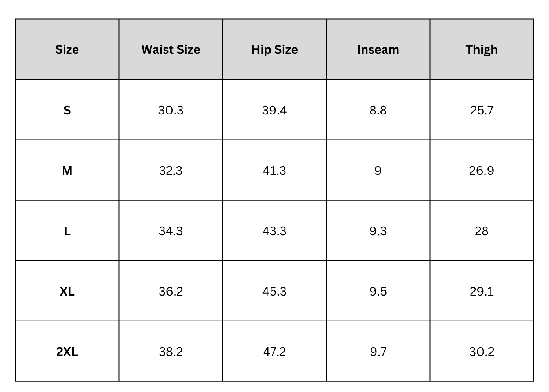Screen dimensions: 549x392
Task: Select the hip value 41.3
Action: coord(274,171)
